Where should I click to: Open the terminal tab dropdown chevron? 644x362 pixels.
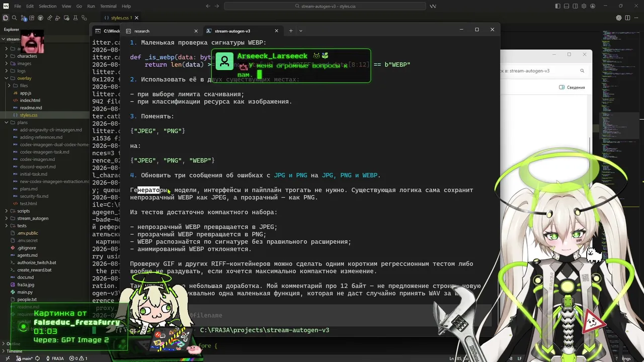pos(301,31)
